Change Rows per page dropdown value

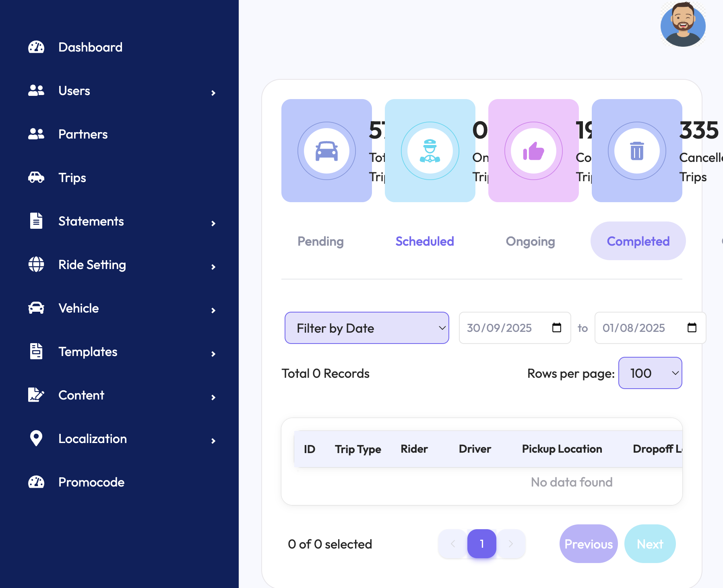650,373
